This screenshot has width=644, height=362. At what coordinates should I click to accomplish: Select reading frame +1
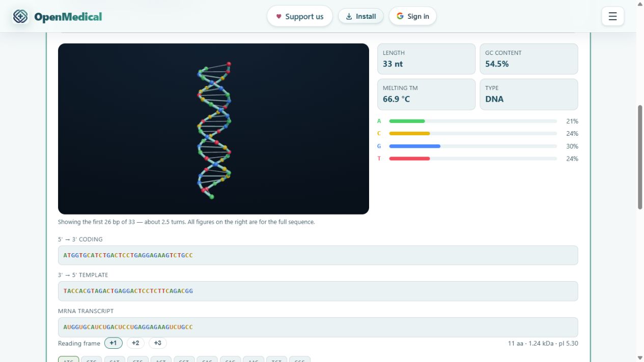tap(113, 343)
